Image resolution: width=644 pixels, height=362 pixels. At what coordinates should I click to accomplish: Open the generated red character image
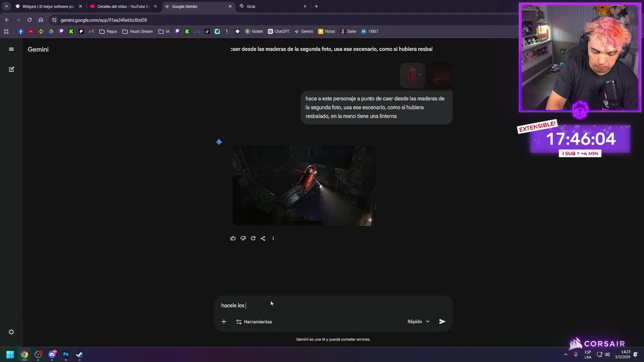304,186
